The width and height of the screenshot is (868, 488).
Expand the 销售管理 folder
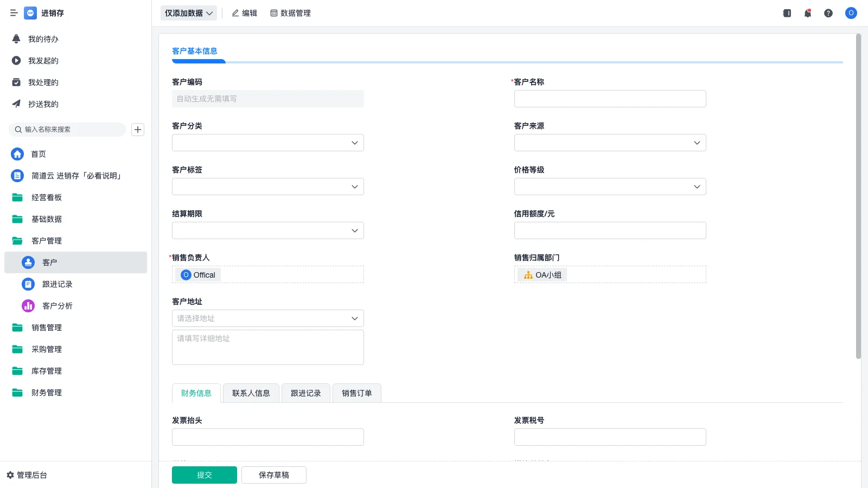click(75, 328)
